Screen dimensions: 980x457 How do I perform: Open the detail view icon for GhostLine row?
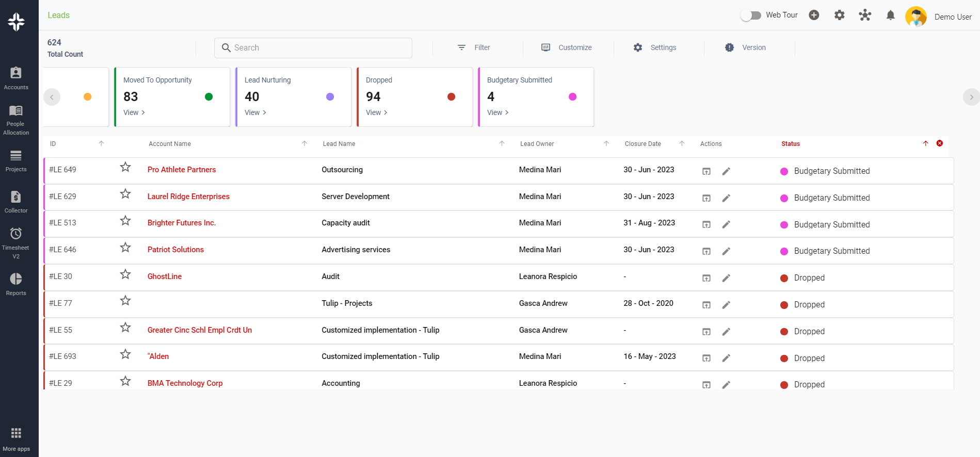[x=706, y=278]
